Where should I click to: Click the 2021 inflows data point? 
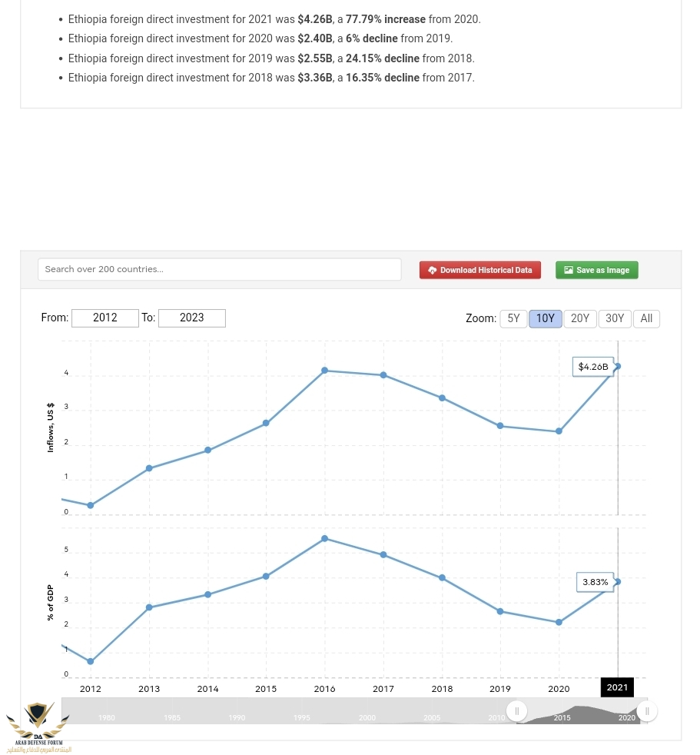(x=617, y=366)
